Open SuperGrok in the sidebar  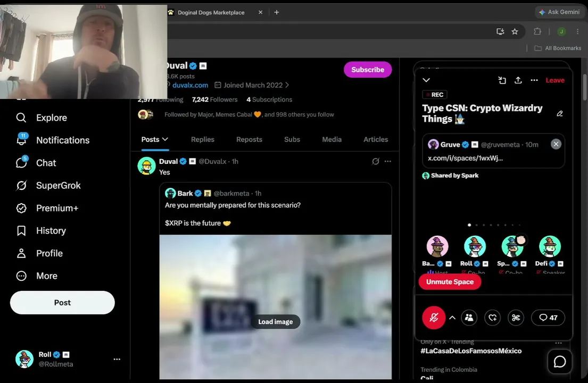click(48, 186)
